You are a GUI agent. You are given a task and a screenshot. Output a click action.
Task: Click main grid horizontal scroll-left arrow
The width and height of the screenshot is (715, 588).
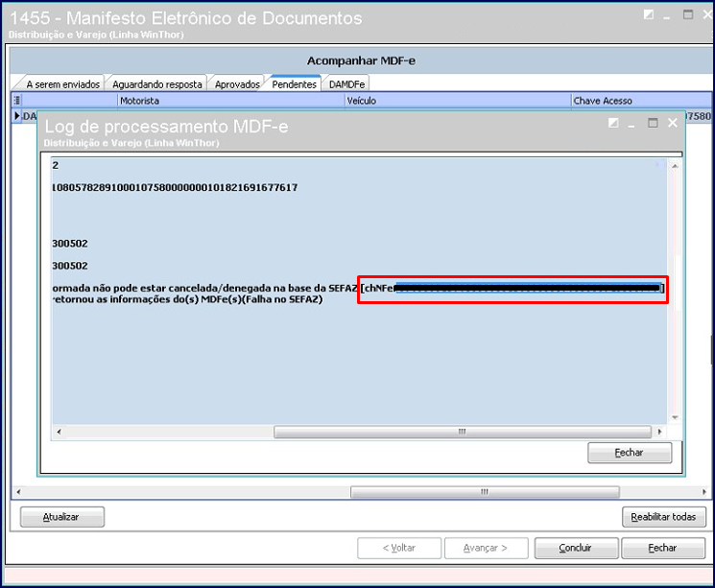click(18, 492)
